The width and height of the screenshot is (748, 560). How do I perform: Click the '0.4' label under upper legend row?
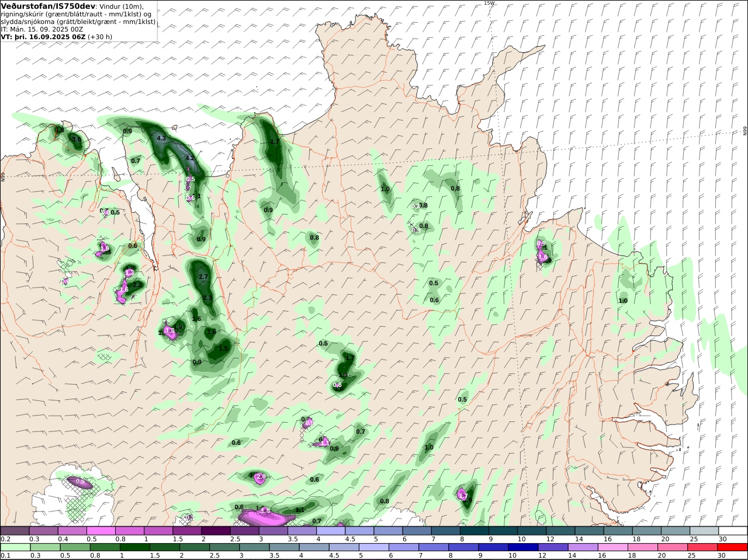coord(63,539)
